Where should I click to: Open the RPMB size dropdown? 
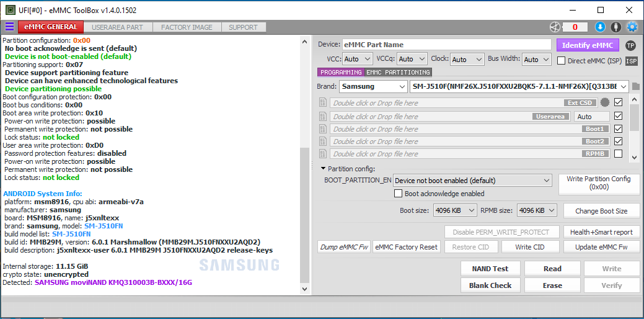pos(537,210)
